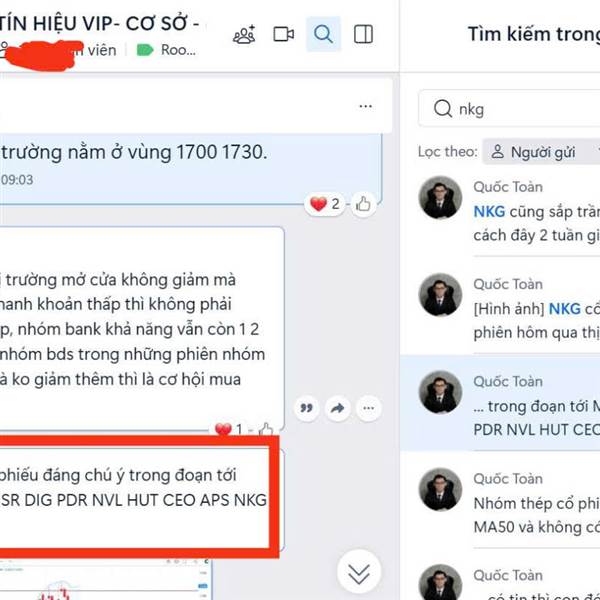Screen dimensions: 600x600
Task: Jump to newest messages with double-chevron button
Action: click(359, 573)
